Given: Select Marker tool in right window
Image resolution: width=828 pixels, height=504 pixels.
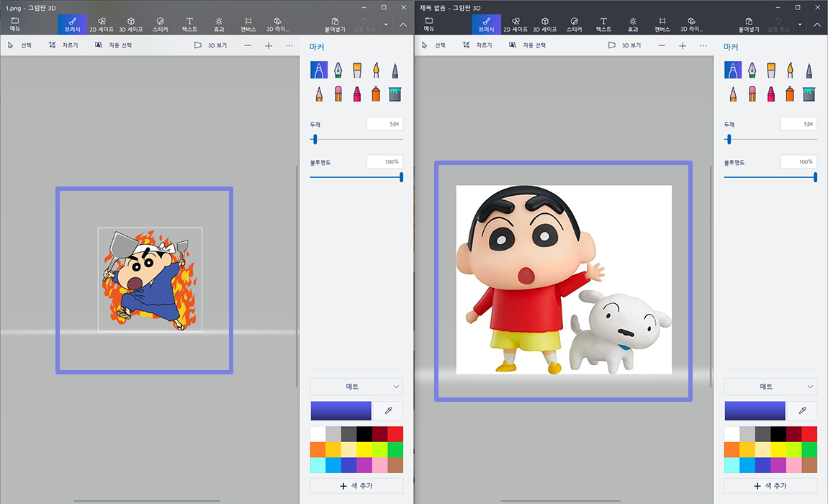Looking at the screenshot, I should pos(733,70).
